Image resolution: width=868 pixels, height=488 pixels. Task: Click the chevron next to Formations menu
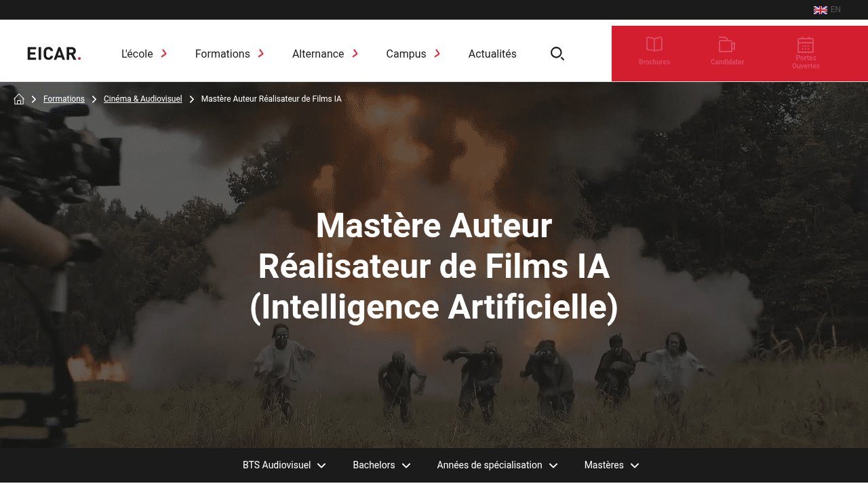(261, 54)
